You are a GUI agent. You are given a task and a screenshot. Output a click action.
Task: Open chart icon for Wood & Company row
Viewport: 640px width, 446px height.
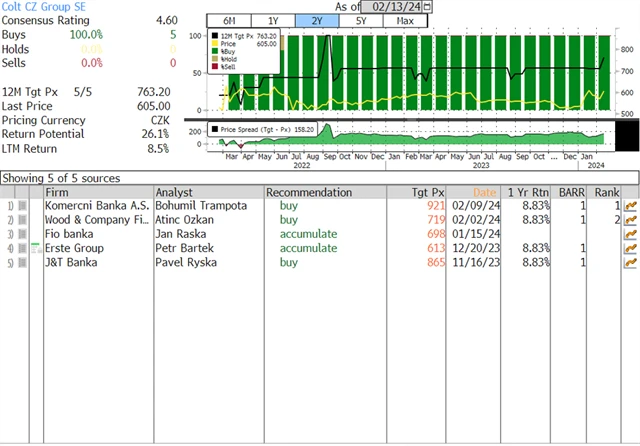point(630,220)
